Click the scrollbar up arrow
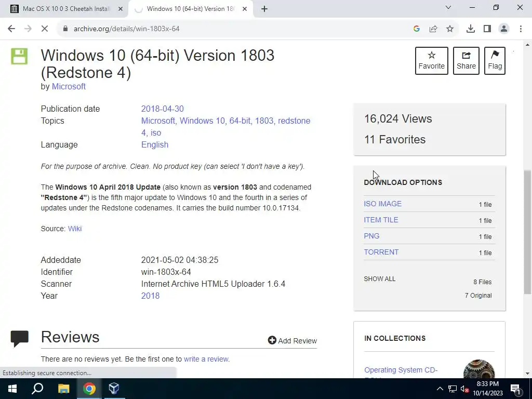Image resolution: width=532 pixels, height=399 pixels. coord(528,45)
